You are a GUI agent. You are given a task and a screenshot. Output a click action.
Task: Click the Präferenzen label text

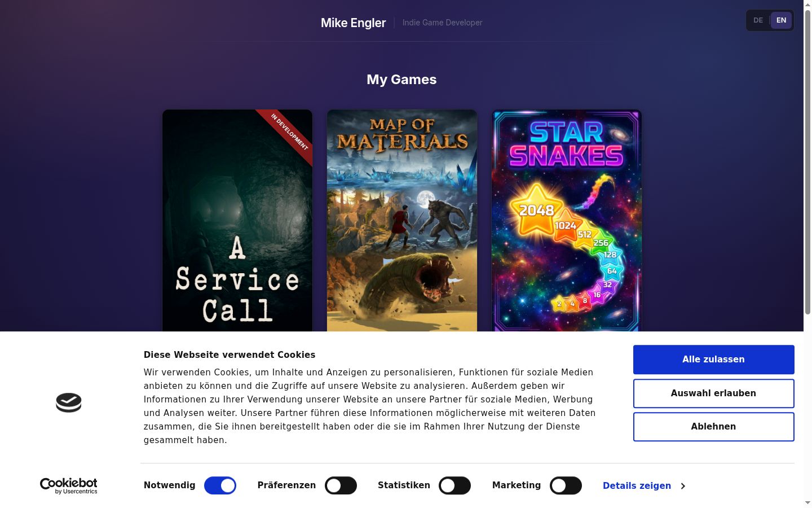pos(286,485)
